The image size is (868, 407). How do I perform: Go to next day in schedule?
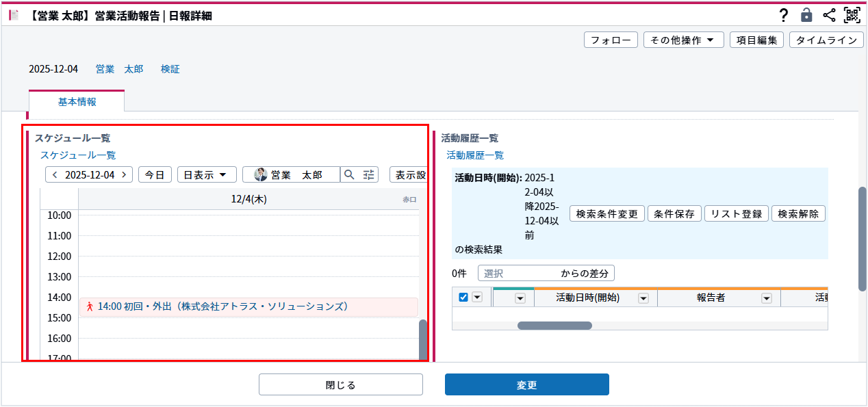(x=124, y=175)
